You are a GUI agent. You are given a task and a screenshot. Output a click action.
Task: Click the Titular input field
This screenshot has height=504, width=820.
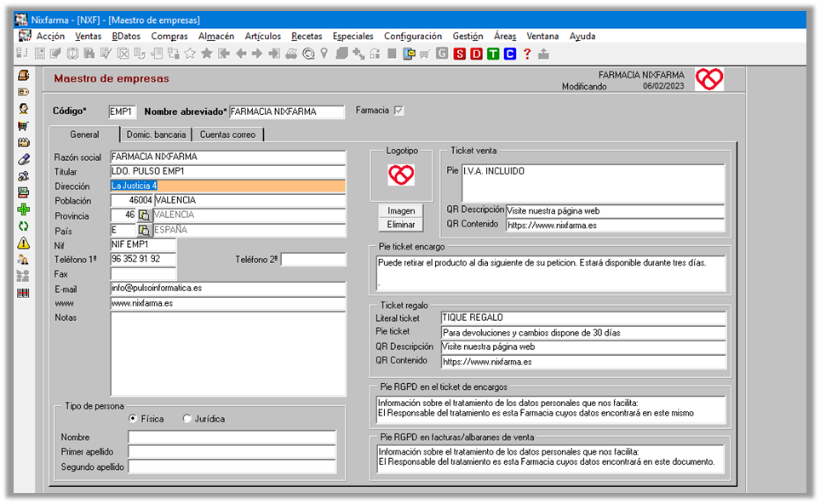click(228, 171)
